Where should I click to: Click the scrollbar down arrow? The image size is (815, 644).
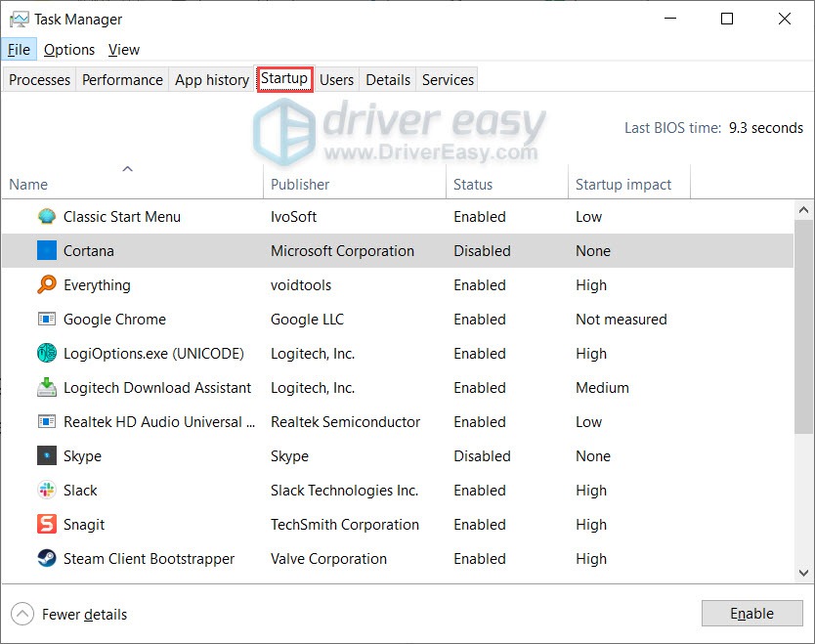click(804, 575)
